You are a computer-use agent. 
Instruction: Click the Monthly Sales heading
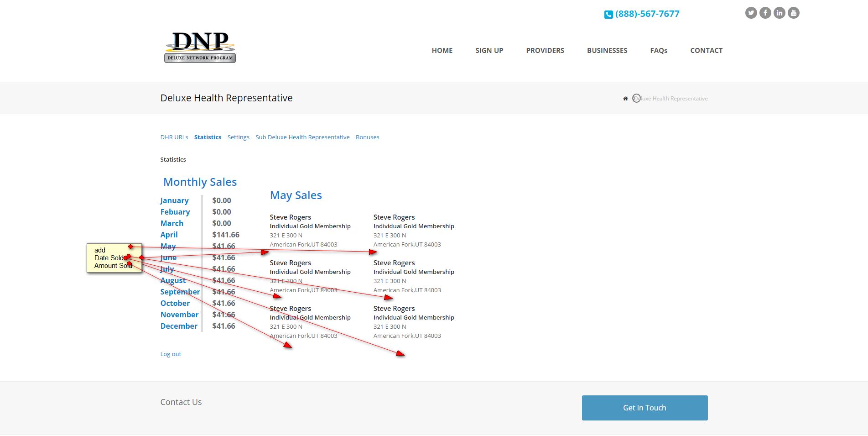pos(200,182)
